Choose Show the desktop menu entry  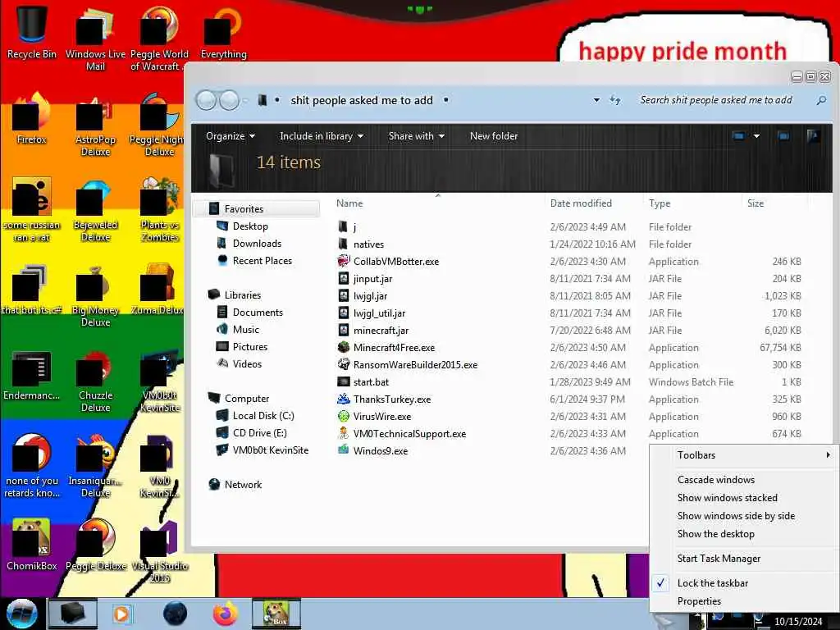pyautogui.click(x=715, y=534)
